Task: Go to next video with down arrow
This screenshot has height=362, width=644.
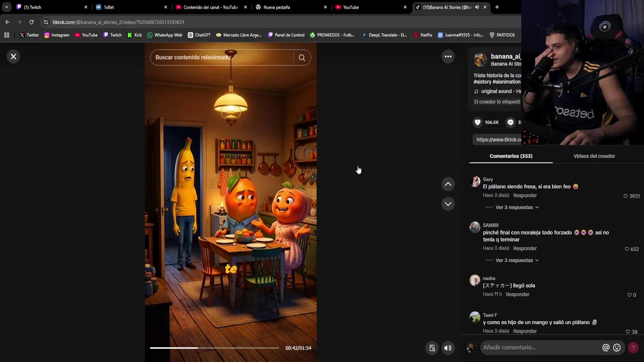Action: click(x=448, y=204)
